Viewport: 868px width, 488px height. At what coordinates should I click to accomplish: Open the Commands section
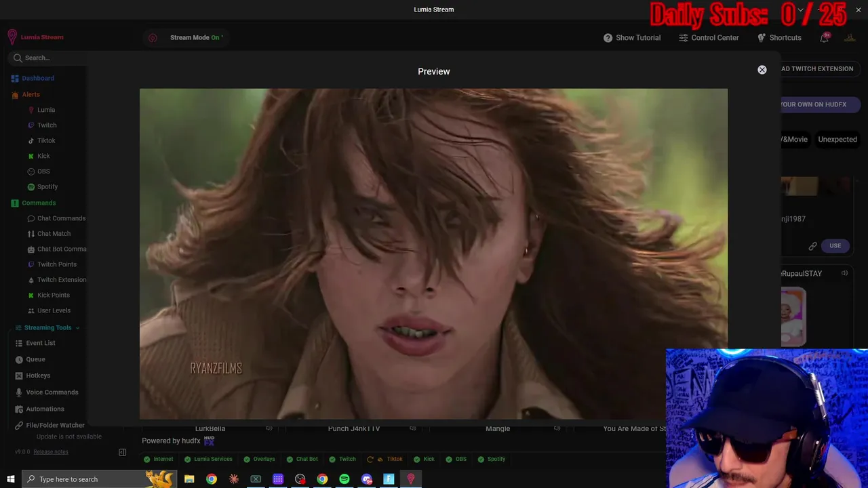[33, 203]
